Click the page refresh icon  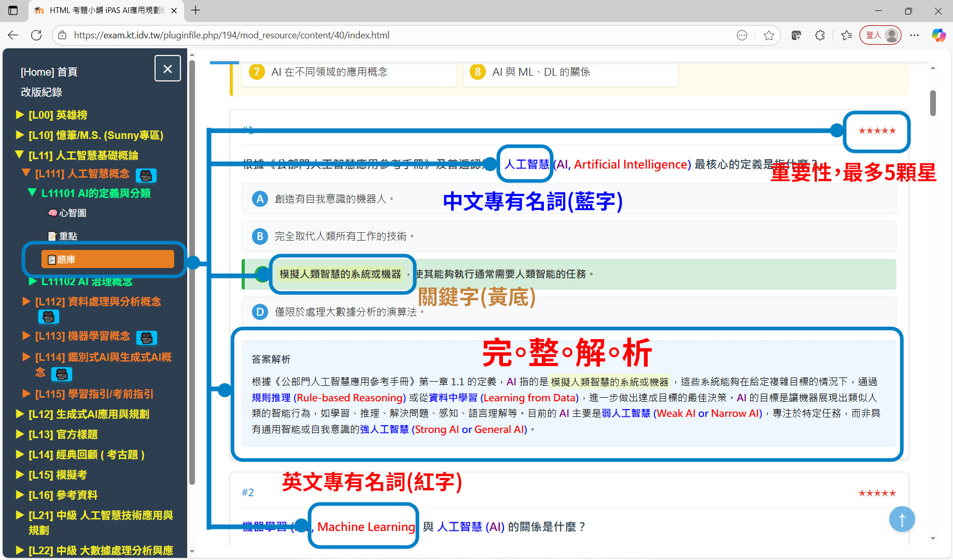click(x=36, y=35)
